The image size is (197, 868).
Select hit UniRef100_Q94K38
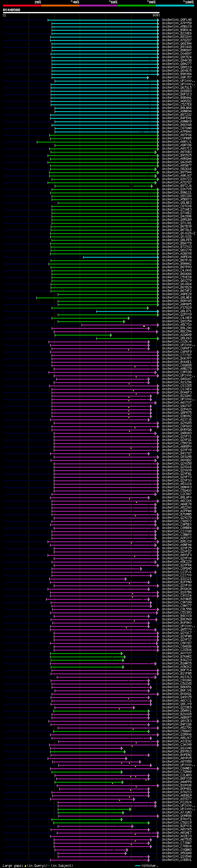(x=177, y=60)
